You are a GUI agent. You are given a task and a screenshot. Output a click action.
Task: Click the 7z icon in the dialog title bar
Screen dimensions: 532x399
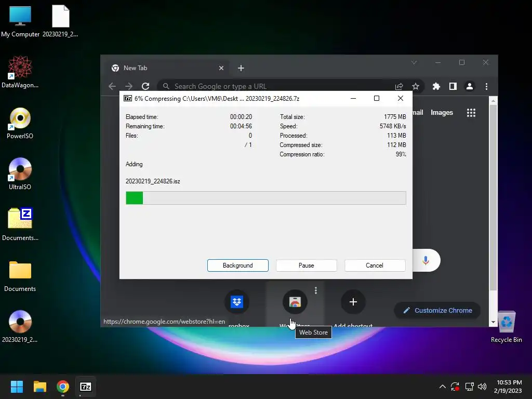pyautogui.click(x=128, y=98)
